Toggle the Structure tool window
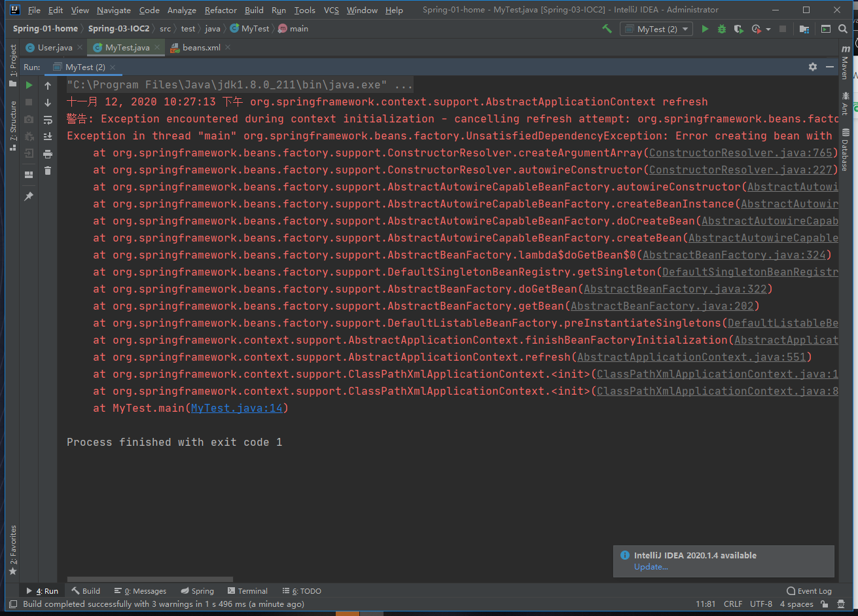This screenshot has height=616, width=858. click(13, 126)
